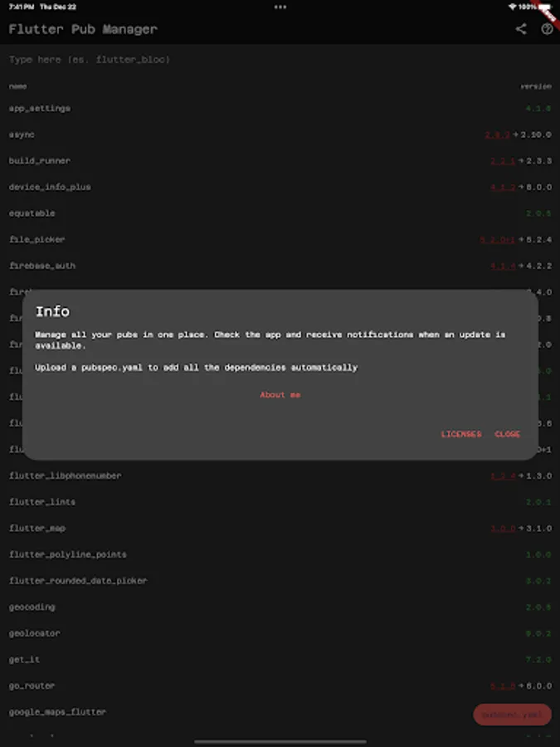Click file_picker new version 5.2.4

538,240
